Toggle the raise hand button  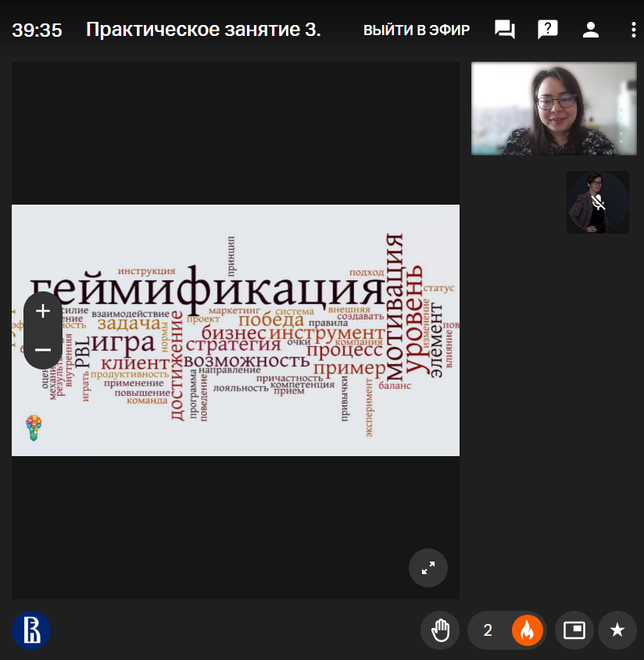click(440, 630)
